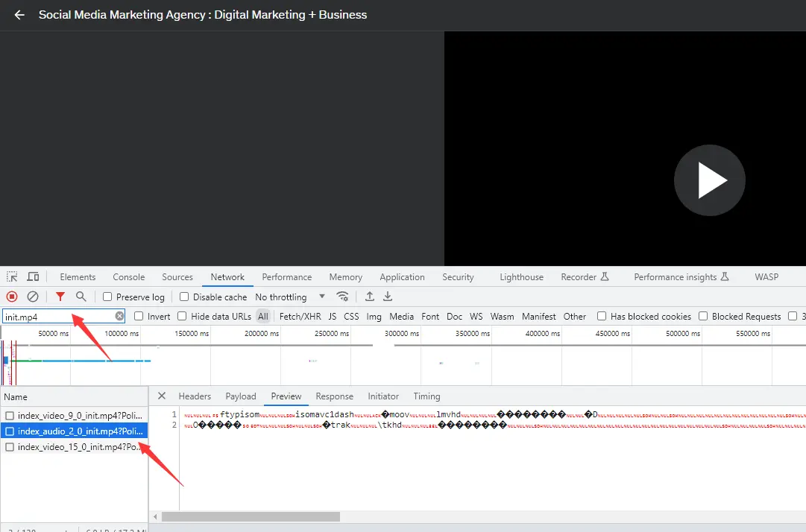This screenshot has width=806, height=532.
Task: Select index_video_9_0_init.mp4 request row
Action: pyautogui.click(x=75, y=415)
